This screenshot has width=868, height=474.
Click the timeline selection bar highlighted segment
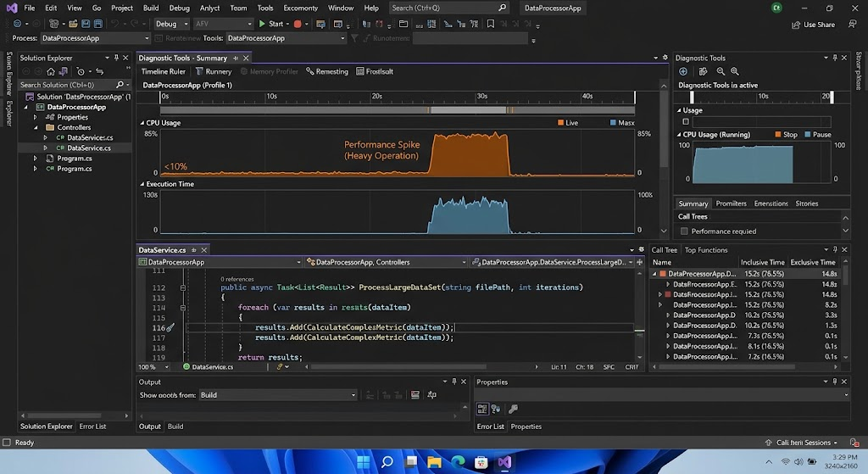[x=468, y=110]
